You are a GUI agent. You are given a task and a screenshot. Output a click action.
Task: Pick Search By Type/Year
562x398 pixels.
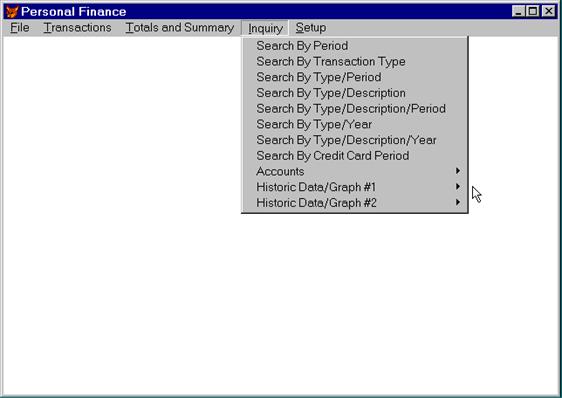pyautogui.click(x=355, y=124)
